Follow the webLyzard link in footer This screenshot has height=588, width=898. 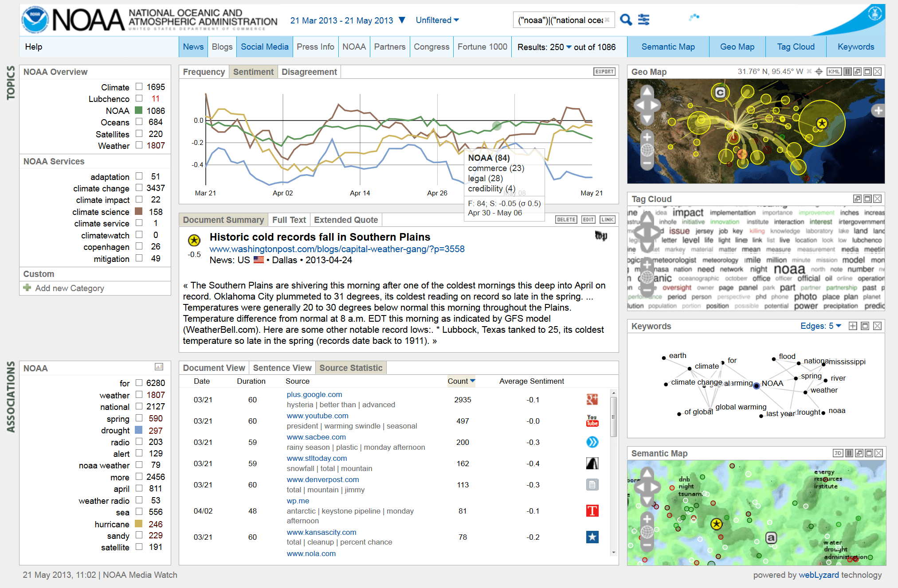[x=819, y=575]
